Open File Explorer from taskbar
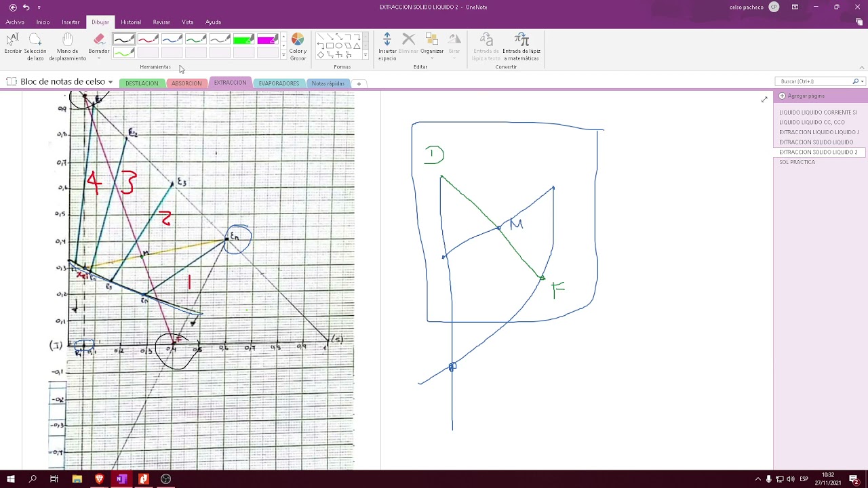Screen dimensions: 868x488 [x=77, y=479]
